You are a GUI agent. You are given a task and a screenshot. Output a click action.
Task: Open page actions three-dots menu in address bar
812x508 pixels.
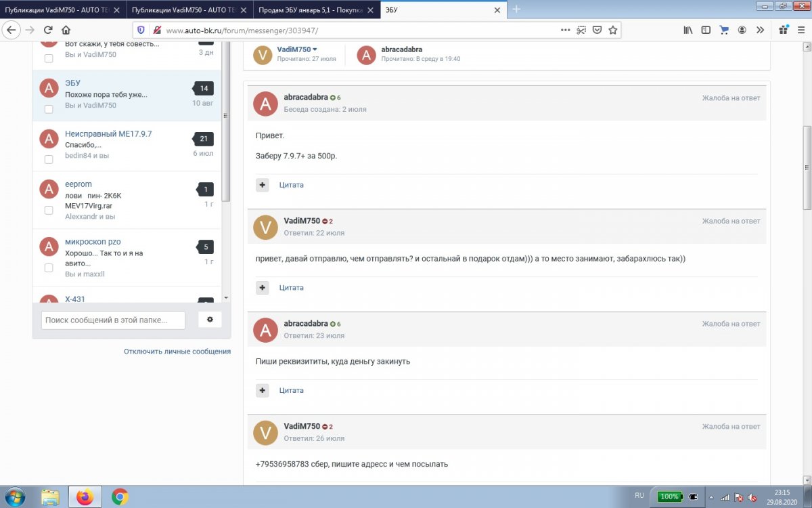point(566,30)
